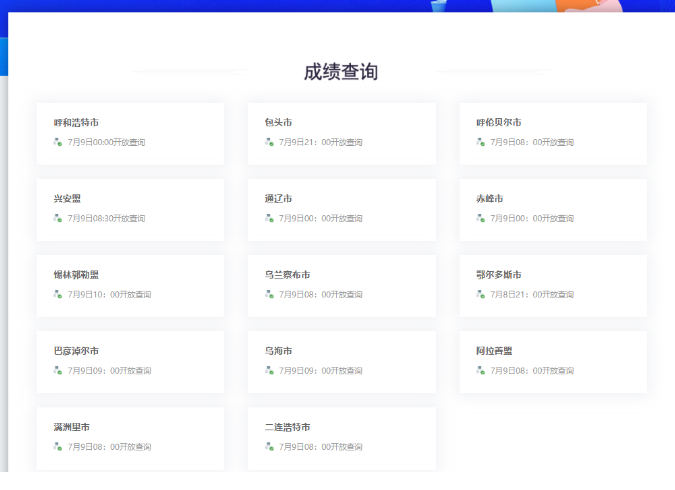Click the icon under 呼伦贝尔市 title
The image size is (675, 490).
click(x=481, y=142)
